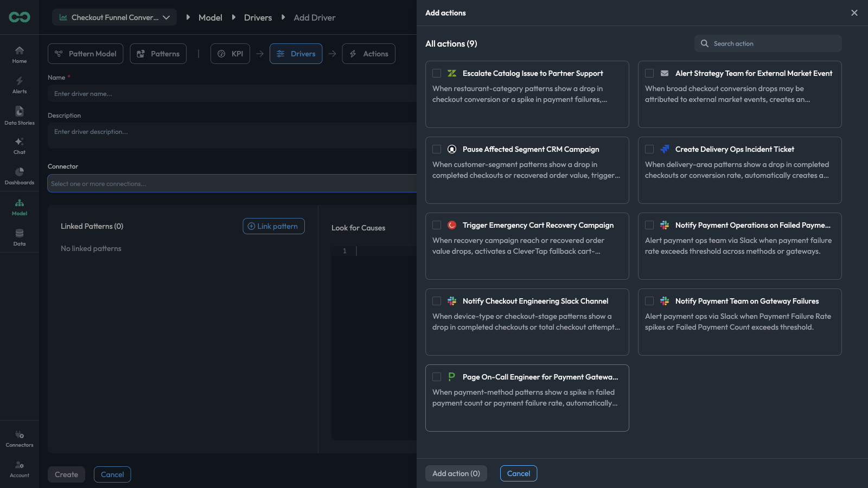Click Slack icon on Notify Checkout Engineering card
Viewport: 868px width, 488px height.
pyautogui.click(x=452, y=301)
